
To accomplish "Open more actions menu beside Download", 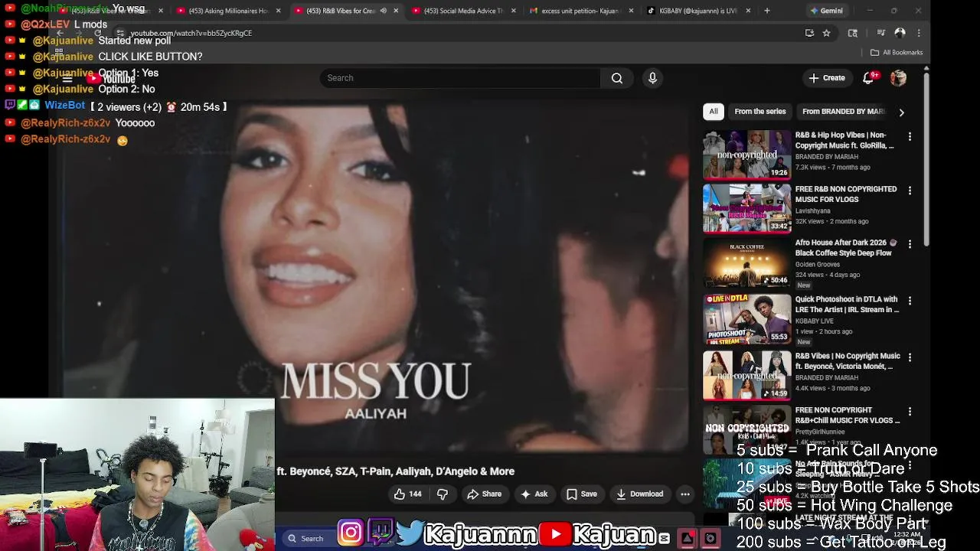I will click(x=685, y=494).
